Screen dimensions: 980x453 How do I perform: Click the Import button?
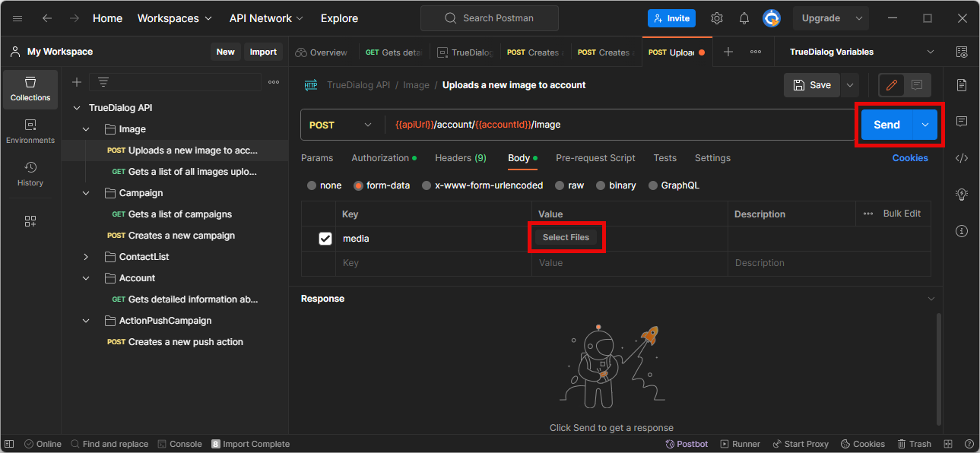[263, 52]
